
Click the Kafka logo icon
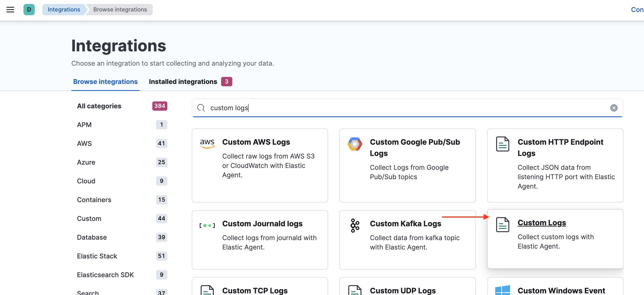(x=354, y=225)
